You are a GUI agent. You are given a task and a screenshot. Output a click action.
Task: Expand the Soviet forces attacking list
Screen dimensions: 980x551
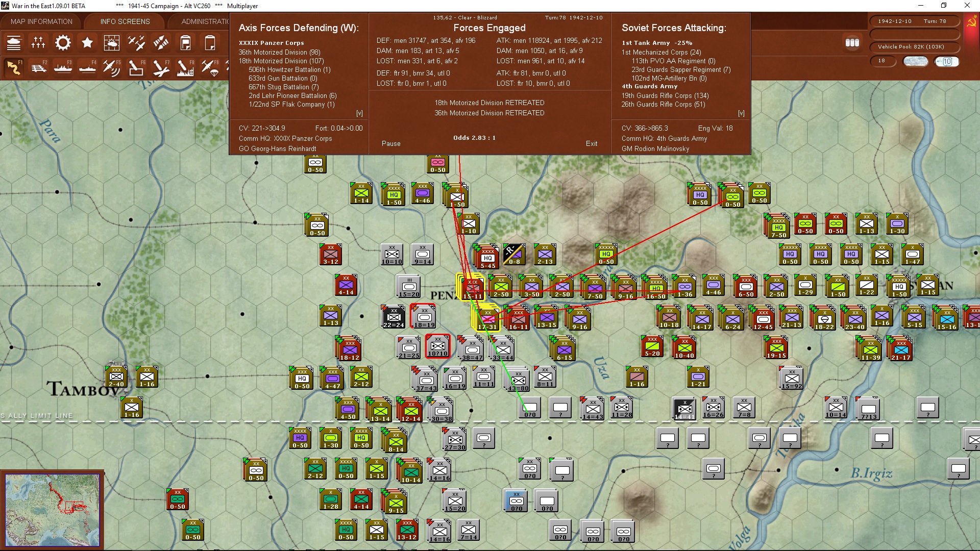741,113
